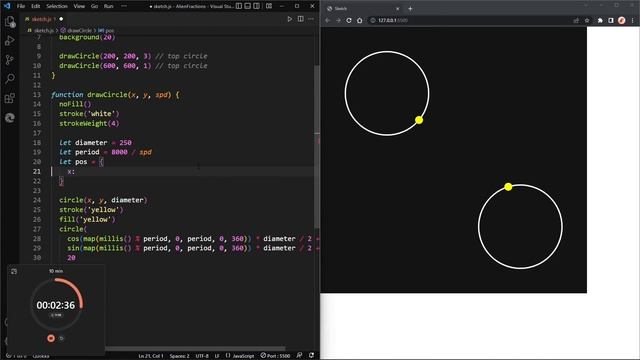640x360 pixels.
Task: Click the share page icon in address bar
Action: tap(576, 20)
